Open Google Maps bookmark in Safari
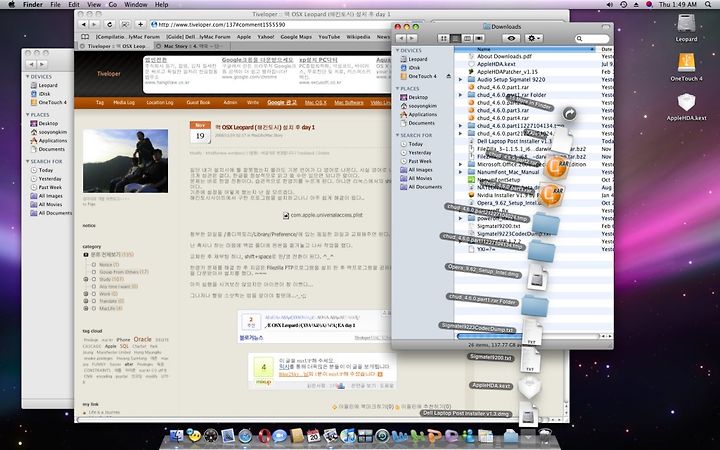 pyautogui.click(x=296, y=37)
